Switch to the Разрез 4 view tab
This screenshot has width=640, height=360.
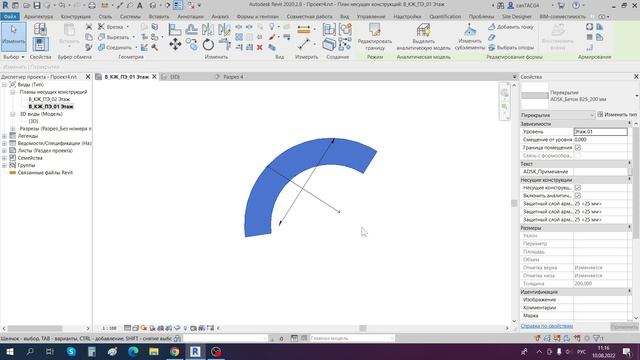click(x=233, y=77)
